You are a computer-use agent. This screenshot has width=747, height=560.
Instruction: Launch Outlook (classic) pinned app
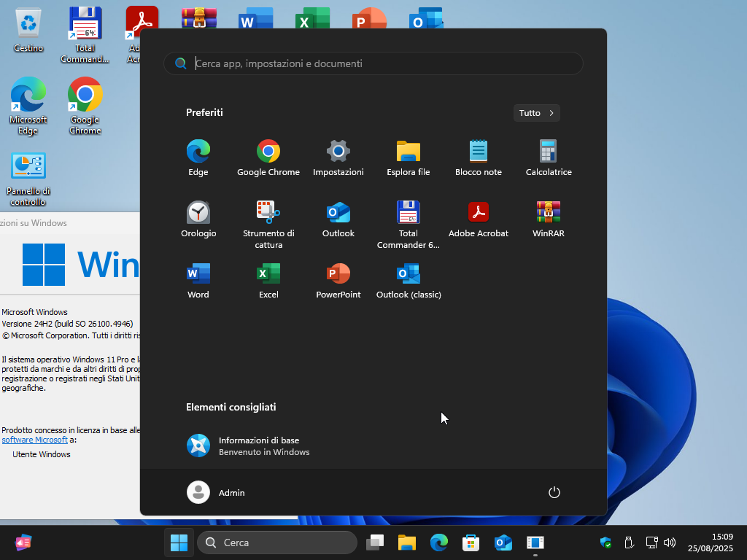[x=409, y=281]
